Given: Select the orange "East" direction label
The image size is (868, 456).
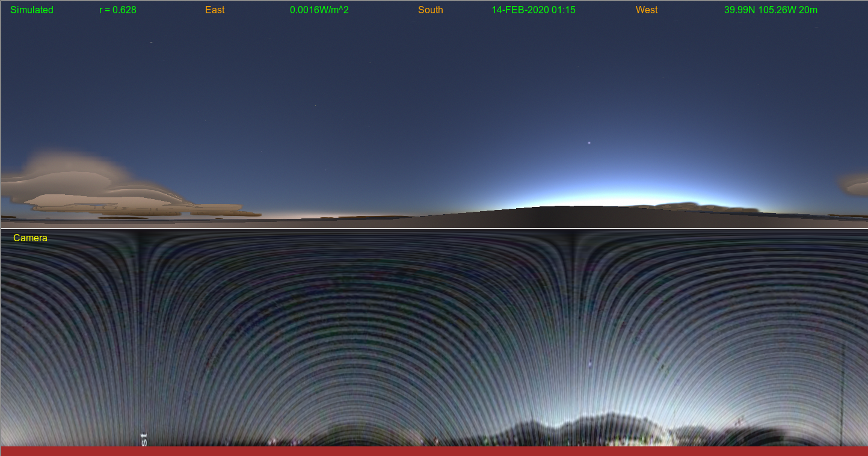Looking at the screenshot, I should 215,10.
